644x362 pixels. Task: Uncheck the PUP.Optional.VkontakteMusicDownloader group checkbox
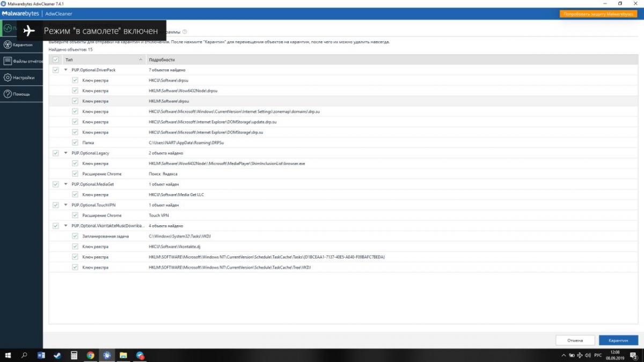pos(56,226)
